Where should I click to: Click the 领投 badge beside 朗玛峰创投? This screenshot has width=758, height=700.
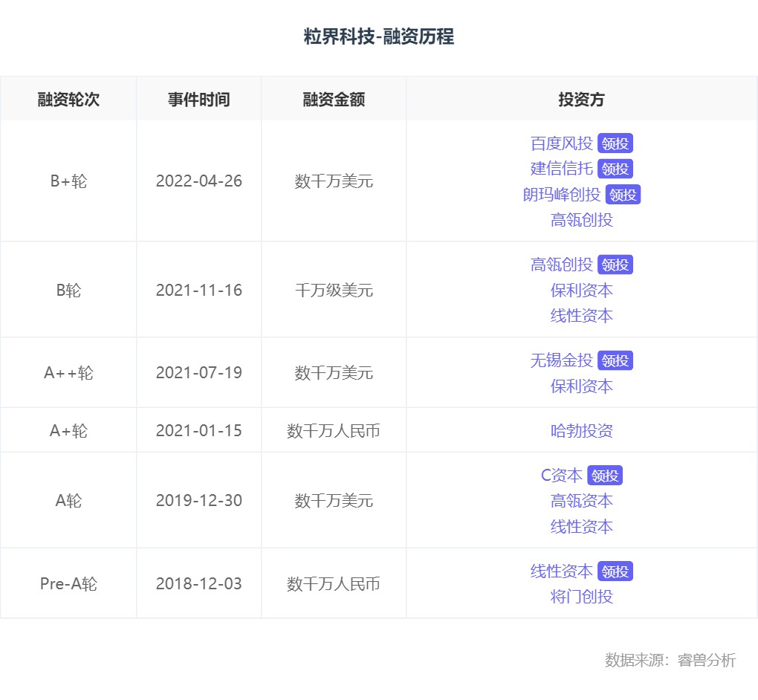coord(623,195)
